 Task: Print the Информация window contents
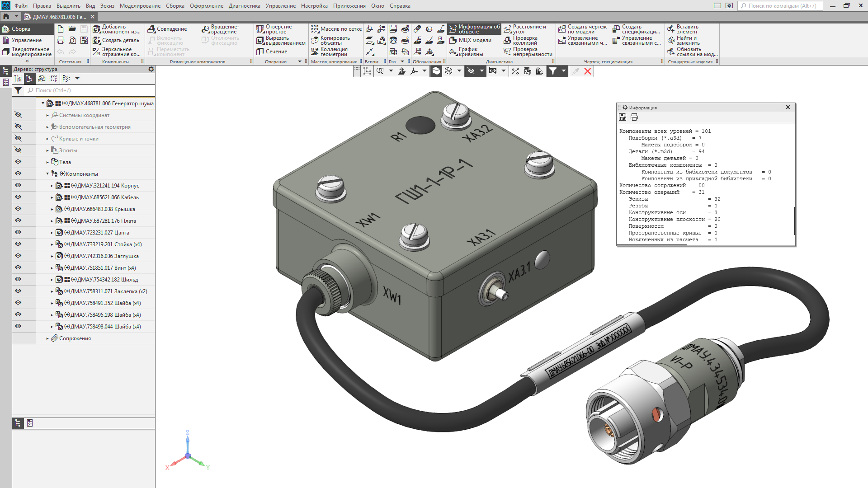[x=634, y=117]
